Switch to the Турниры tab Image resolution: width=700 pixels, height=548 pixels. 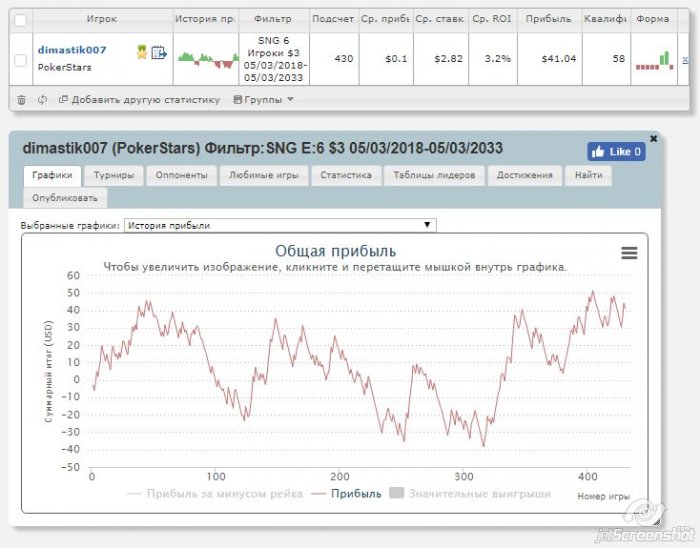(114, 175)
